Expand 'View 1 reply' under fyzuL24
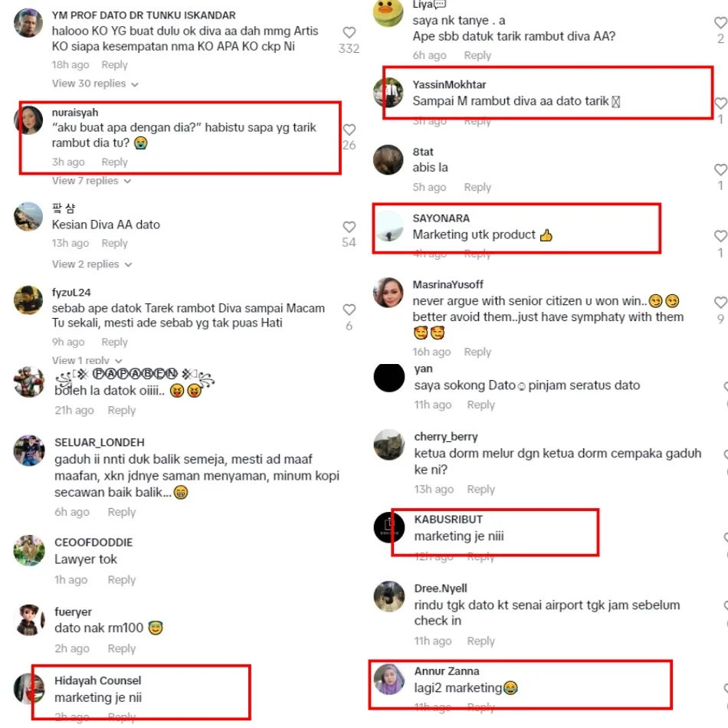Image resolution: width=728 pixels, height=728 pixels. pos(87,360)
